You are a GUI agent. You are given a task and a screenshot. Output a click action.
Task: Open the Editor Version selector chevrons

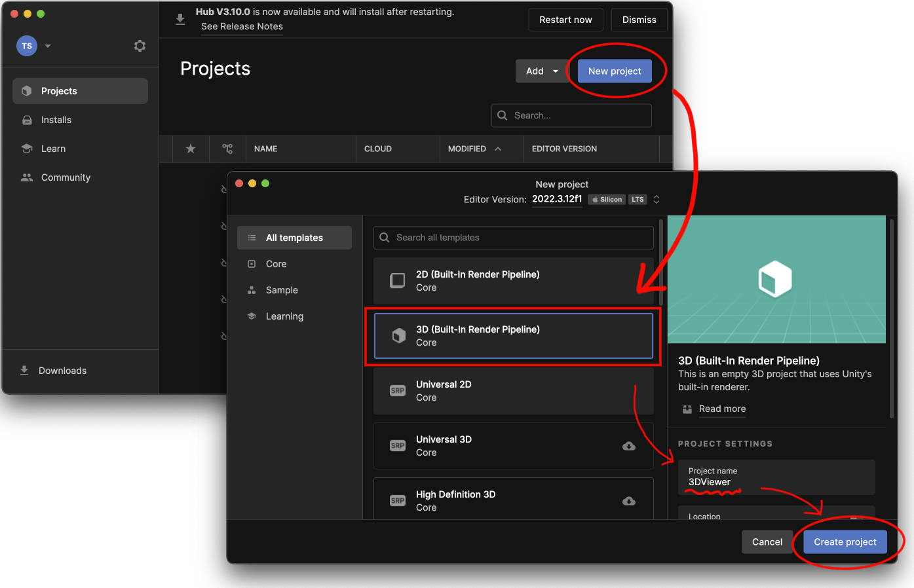click(657, 200)
